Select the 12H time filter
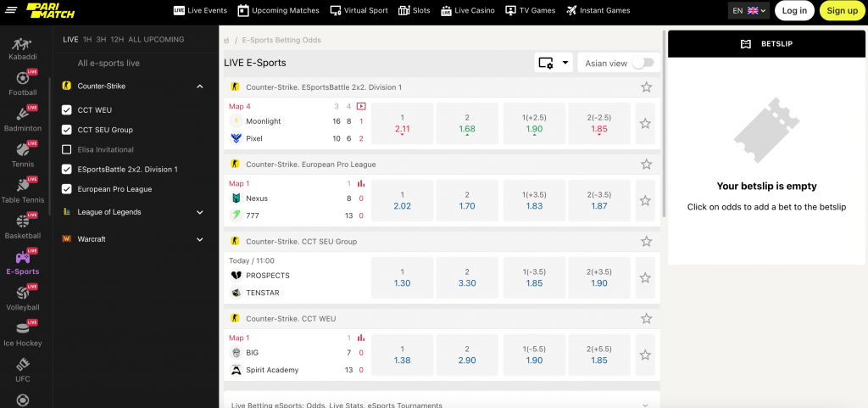 point(117,39)
